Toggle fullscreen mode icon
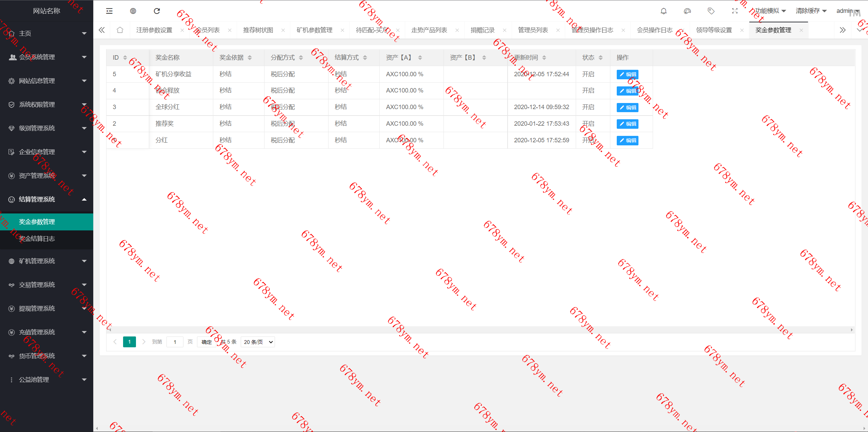868x432 pixels. [735, 11]
